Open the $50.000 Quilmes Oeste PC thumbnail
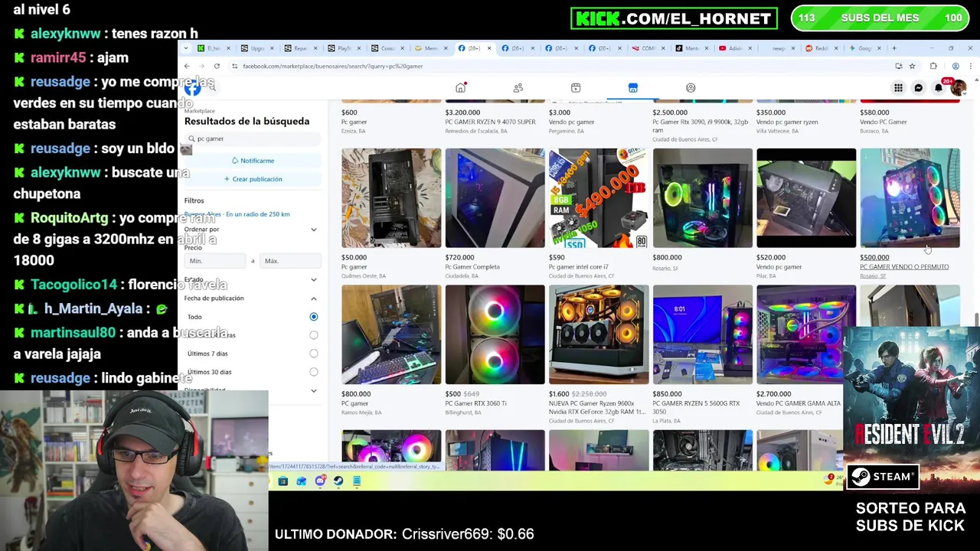Screen dimensions: 980x551 (x=391, y=198)
